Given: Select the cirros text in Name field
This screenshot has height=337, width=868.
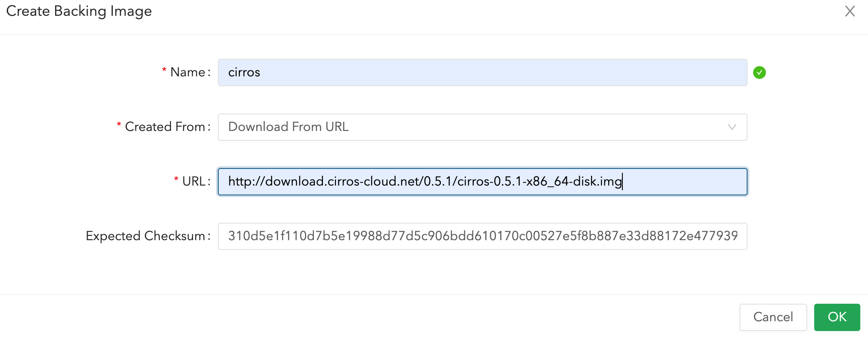Looking at the screenshot, I should pyautogui.click(x=243, y=73).
